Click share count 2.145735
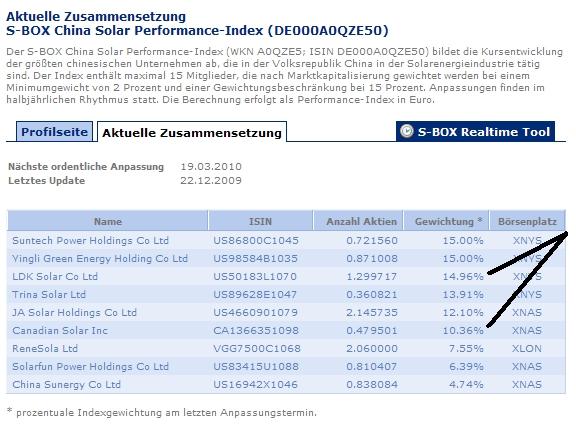Screen dimensions: 576x424 (372, 312)
